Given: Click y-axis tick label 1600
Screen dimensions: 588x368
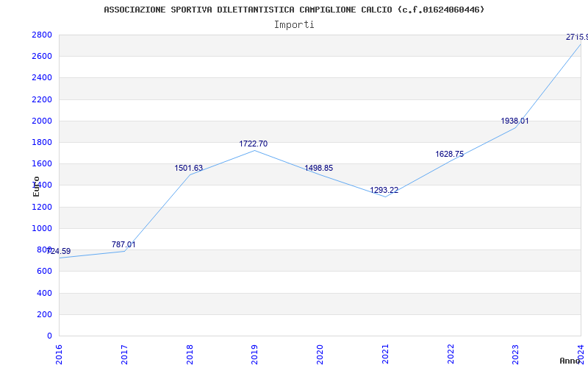Looking at the screenshot, I should pyautogui.click(x=42, y=163).
